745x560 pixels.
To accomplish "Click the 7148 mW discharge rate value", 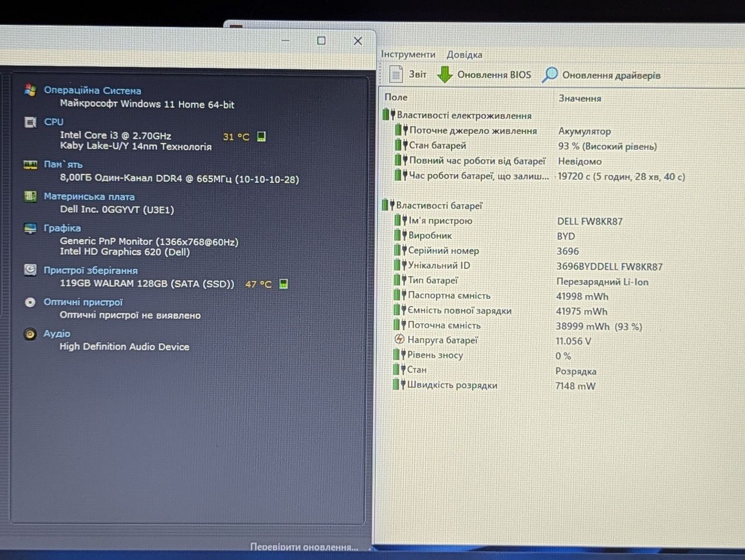I will (x=576, y=386).
